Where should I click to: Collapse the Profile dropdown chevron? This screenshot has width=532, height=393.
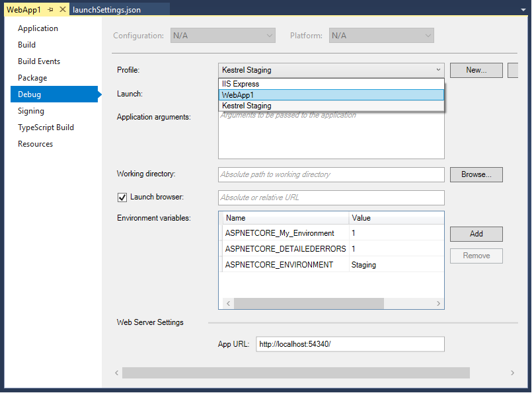point(438,69)
